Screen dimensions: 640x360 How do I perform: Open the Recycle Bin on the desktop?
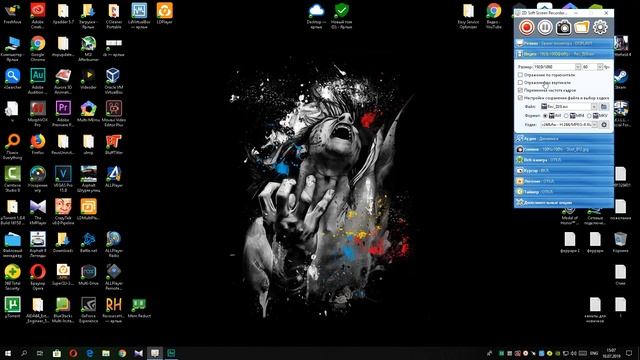click(620, 242)
